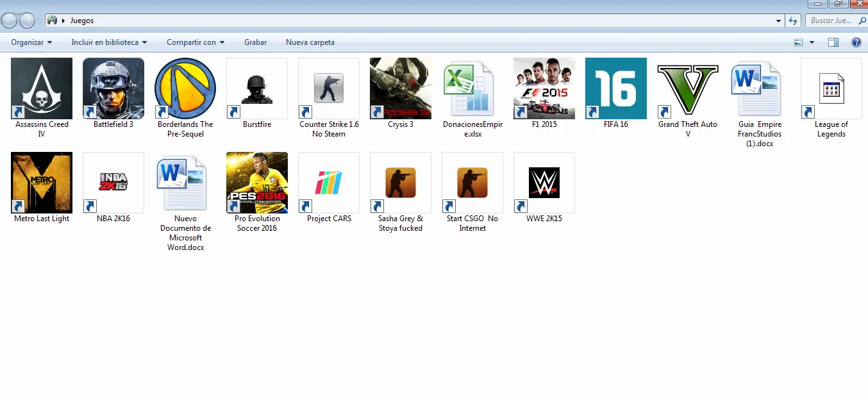Screen dimensions: 868x409
Task: Open Incluir en biblioteca dropdown
Action: tap(109, 42)
